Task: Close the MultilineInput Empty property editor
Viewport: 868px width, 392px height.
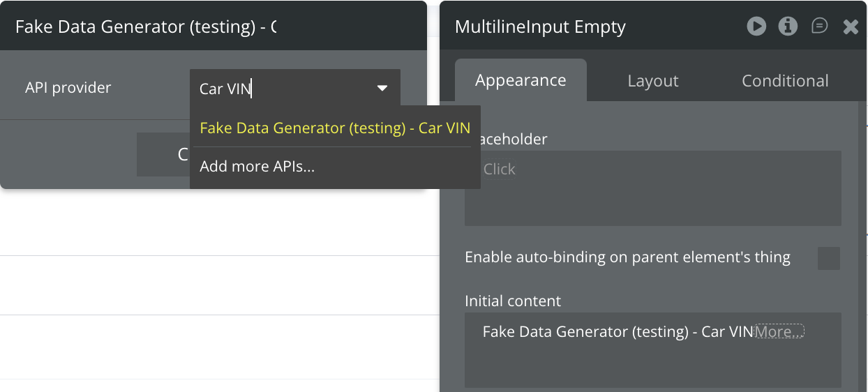Action: (851, 27)
